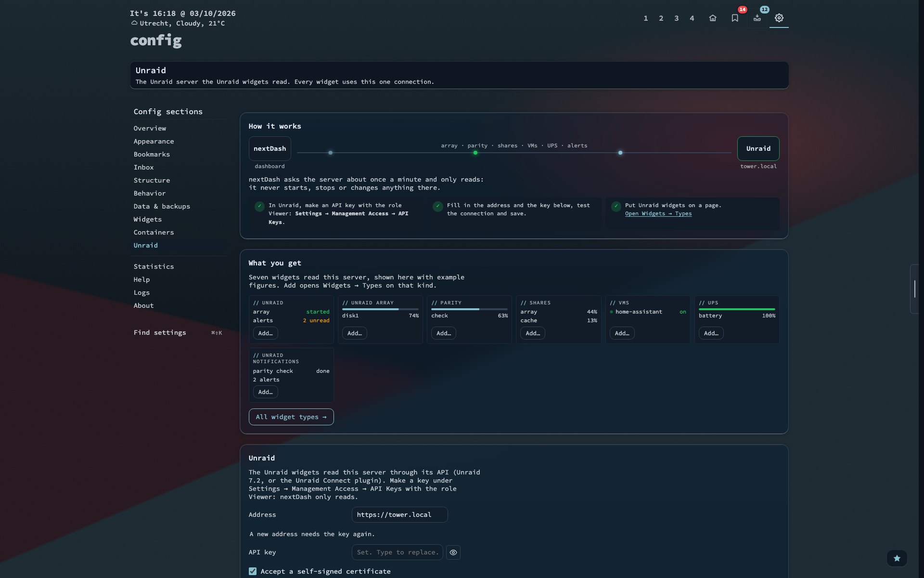Viewport: 924px width, 578px height.
Task: Open Containers config section
Action: click(x=154, y=232)
